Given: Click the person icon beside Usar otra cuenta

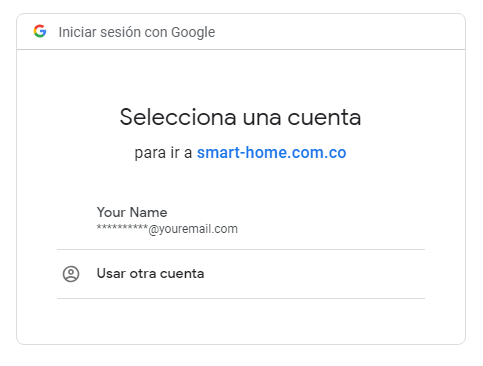Looking at the screenshot, I should (x=71, y=274).
